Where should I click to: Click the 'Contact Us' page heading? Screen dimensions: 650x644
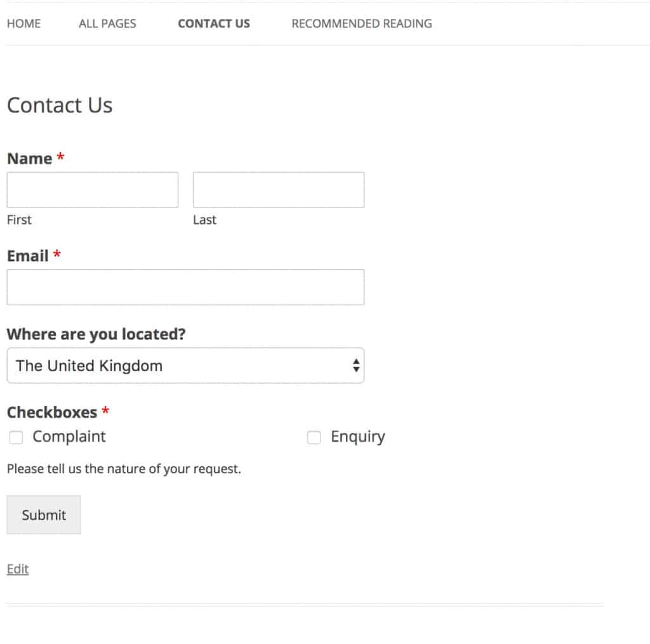click(x=60, y=105)
